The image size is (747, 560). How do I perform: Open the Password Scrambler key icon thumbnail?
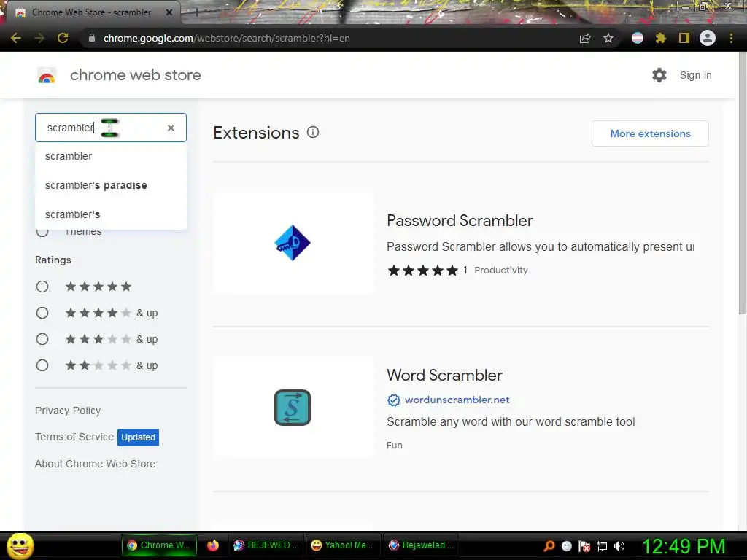pyautogui.click(x=293, y=243)
